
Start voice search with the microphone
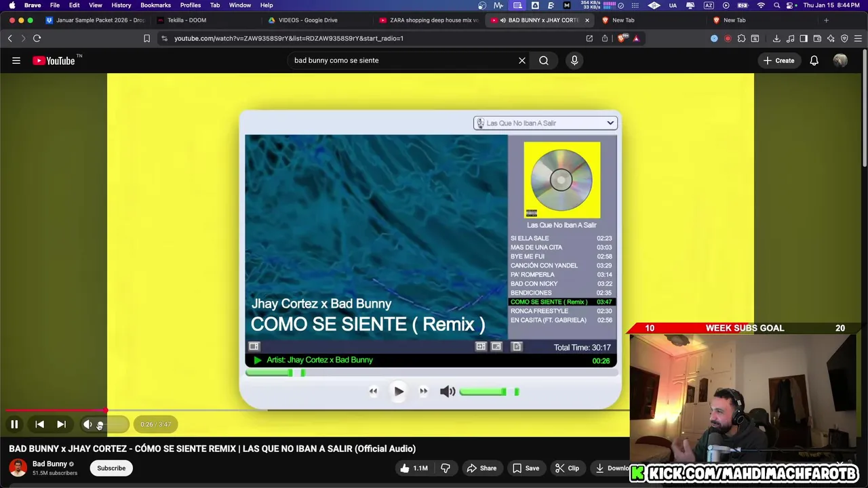[x=574, y=61]
